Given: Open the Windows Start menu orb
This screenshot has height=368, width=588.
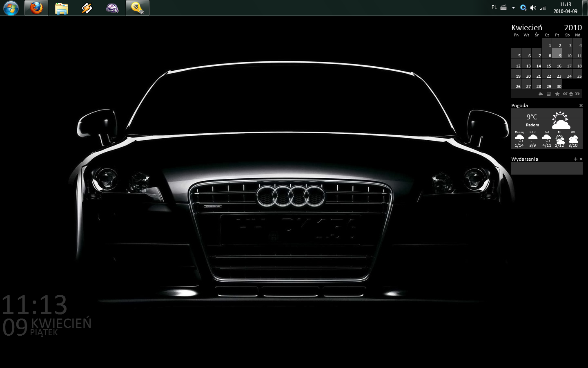Looking at the screenshot, I should pos(11,8).
